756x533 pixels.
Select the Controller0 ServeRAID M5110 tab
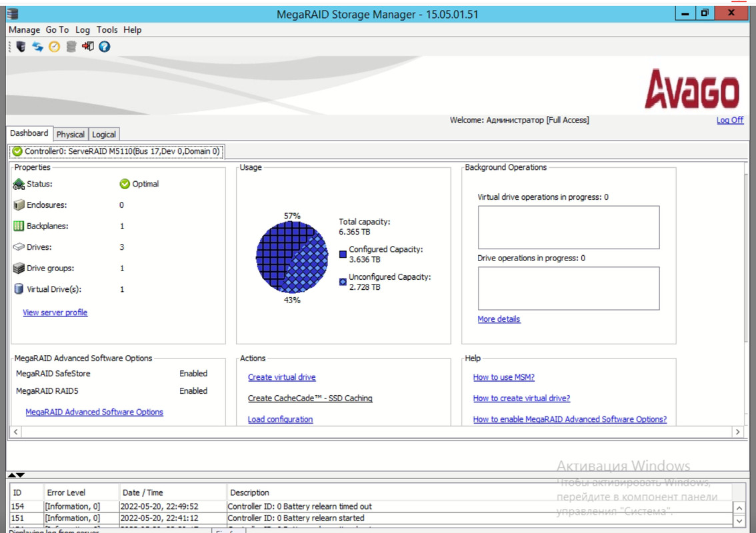click(117, 151)
